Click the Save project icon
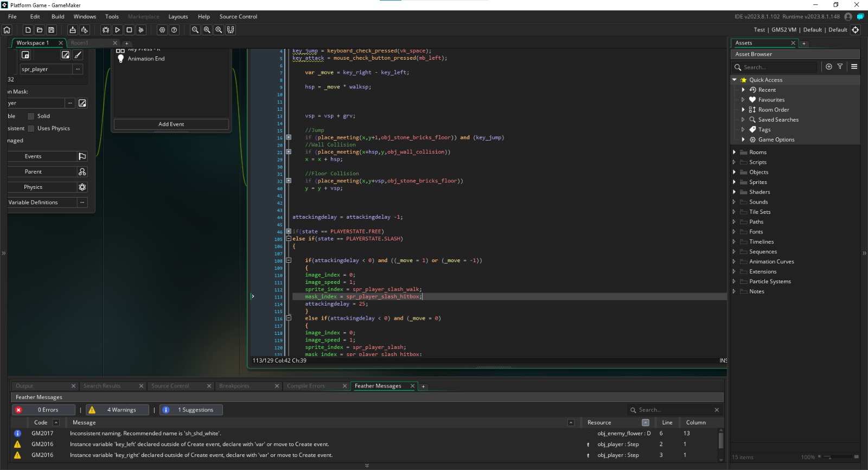This screenshot has width=868, height=470. tap(52, 30)
